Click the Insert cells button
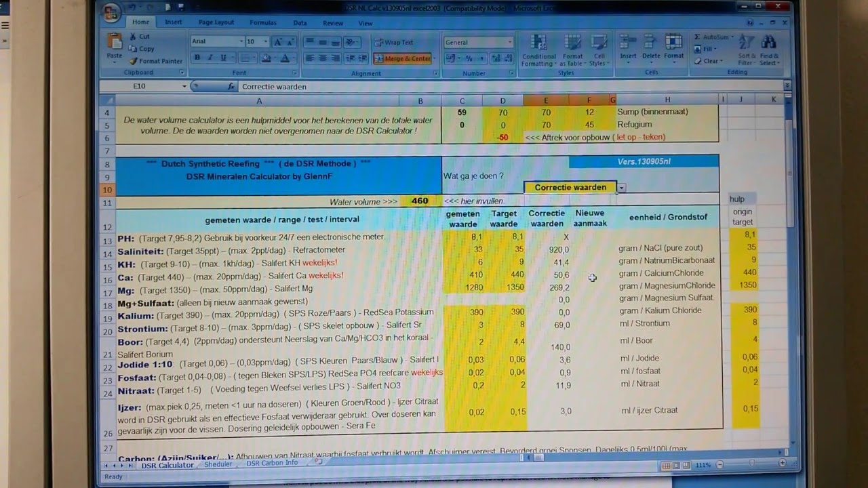The width and height of the screenshot is (868, 488). 628,47
